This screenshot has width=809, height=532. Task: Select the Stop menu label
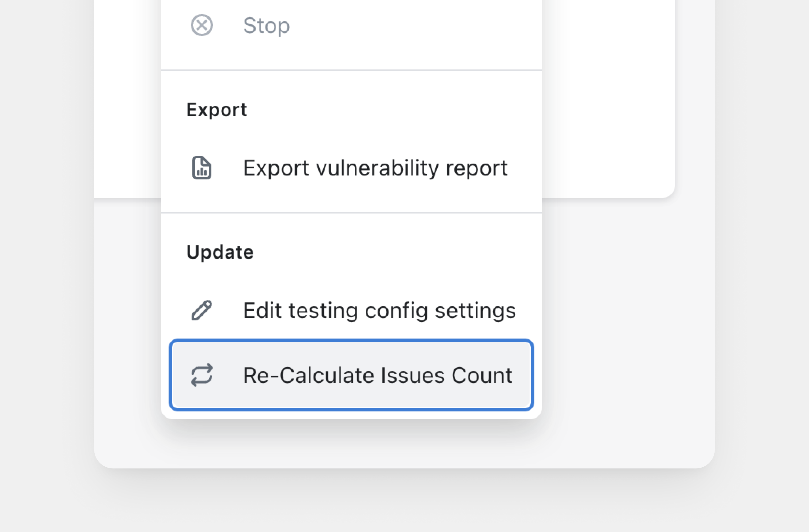pos(266,25)
